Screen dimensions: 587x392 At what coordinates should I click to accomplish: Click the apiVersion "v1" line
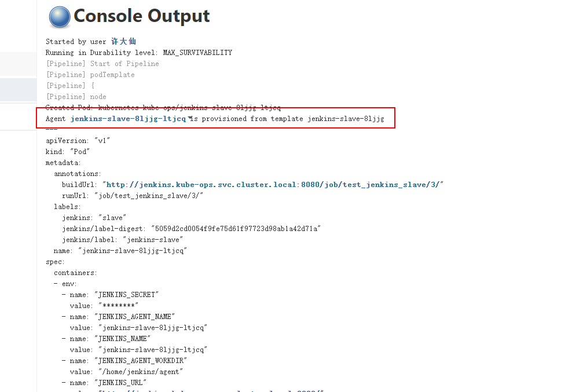[x=78, y=141]
